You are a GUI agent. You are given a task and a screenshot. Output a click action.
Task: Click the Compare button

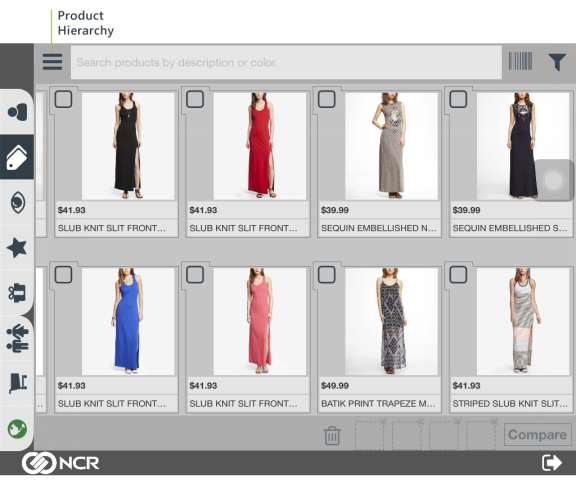(x=537, y=435)
